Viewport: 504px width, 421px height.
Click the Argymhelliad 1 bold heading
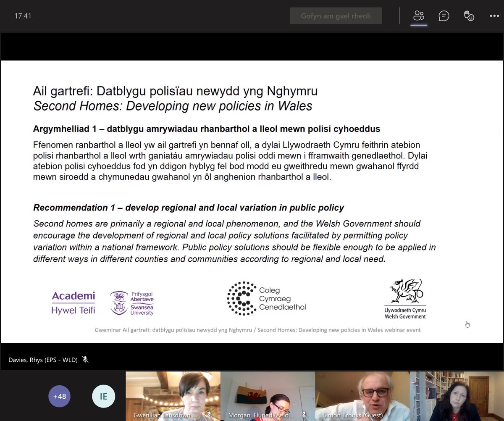[207, 129]
